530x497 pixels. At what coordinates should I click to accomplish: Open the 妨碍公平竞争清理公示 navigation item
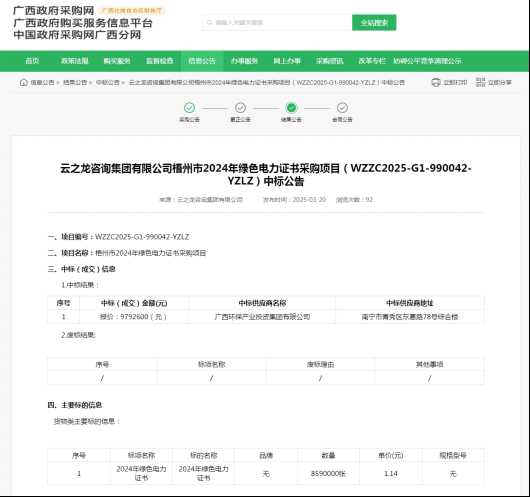pos(427,61)
